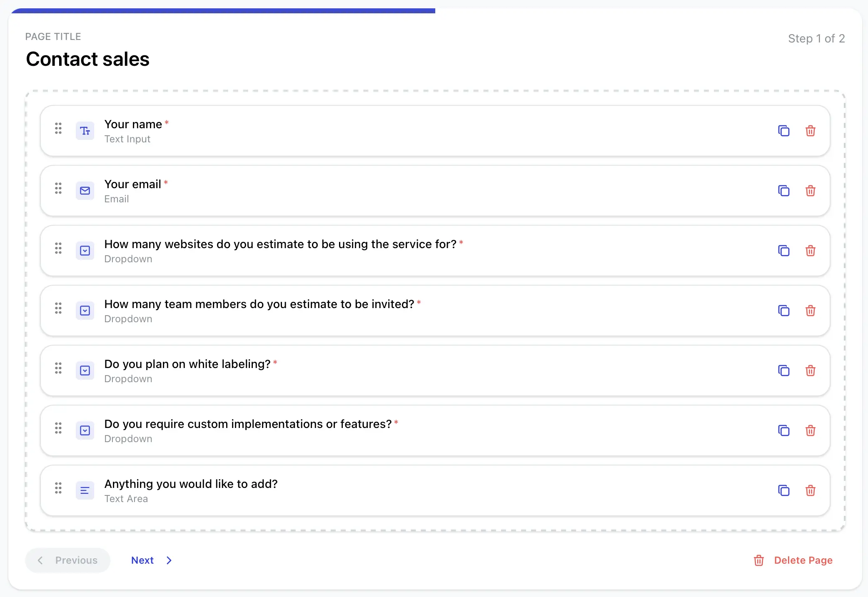
Task: Click the Previous page button
Action: (67, 560)
